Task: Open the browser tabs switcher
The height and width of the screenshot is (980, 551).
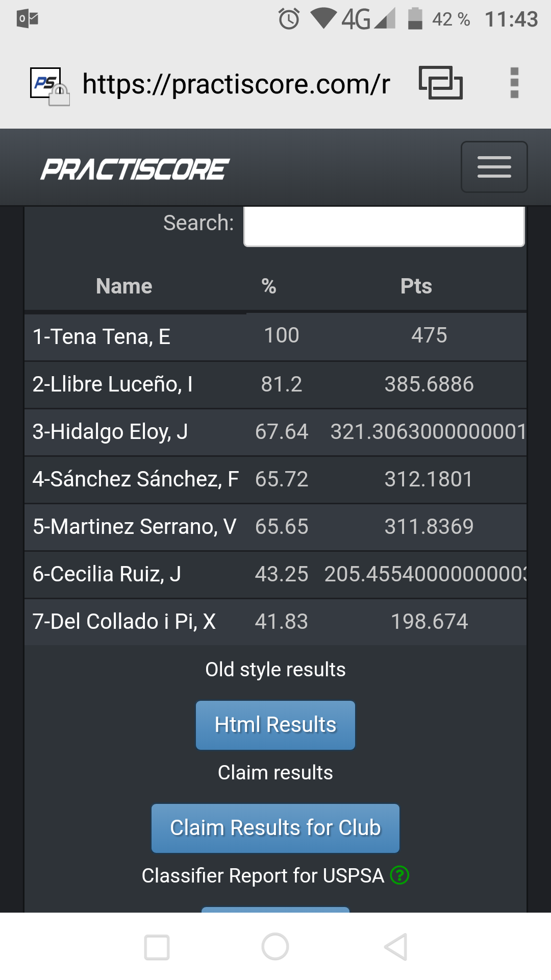Action: coord(440,83)
